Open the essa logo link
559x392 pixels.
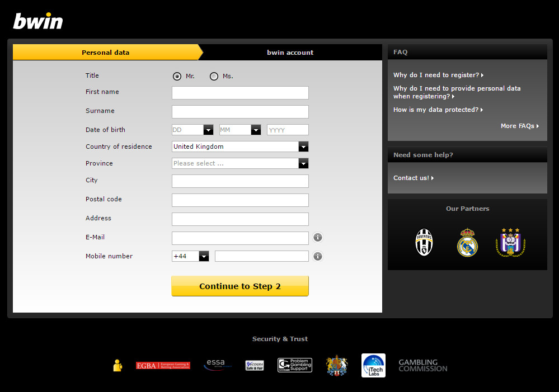click(218, 365)
